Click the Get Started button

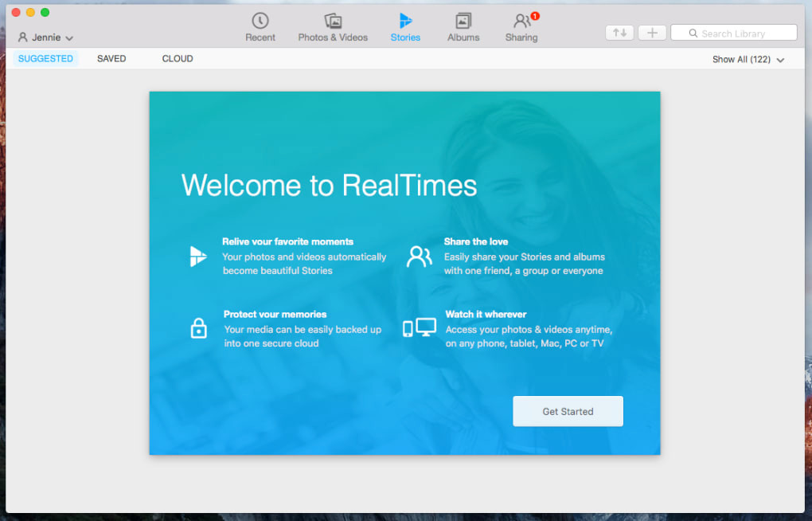(568, 411)
